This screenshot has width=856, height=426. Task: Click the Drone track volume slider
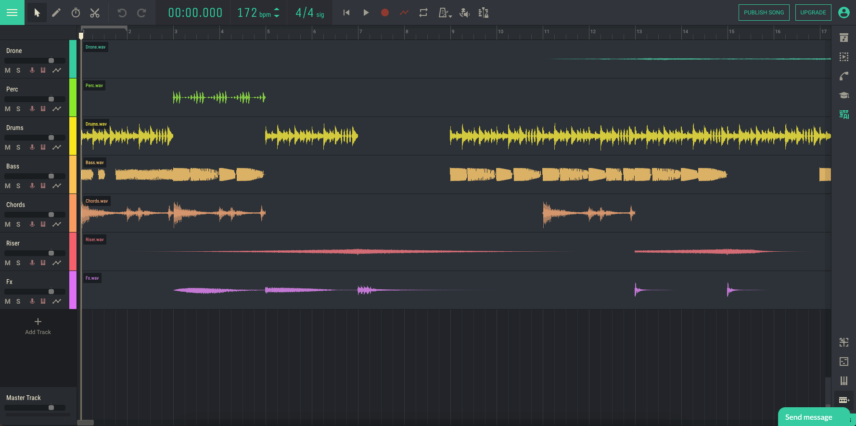point(35,61)
